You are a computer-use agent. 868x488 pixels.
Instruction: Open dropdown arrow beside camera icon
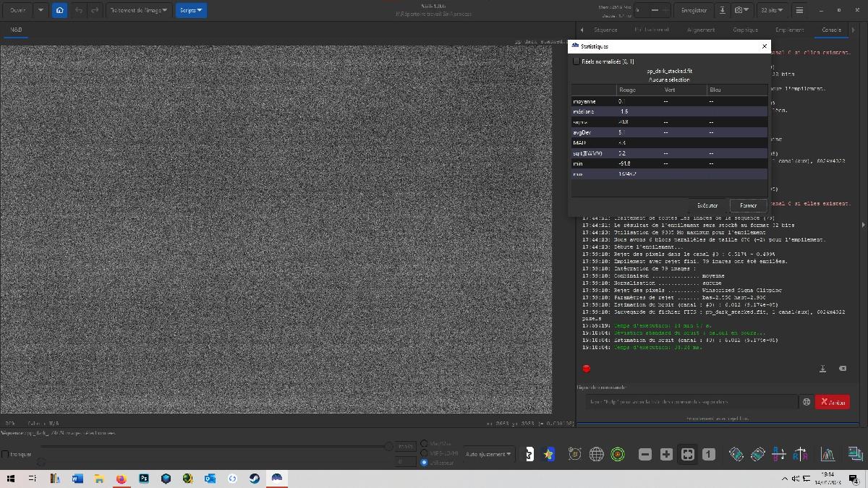(x=748, y=10)
